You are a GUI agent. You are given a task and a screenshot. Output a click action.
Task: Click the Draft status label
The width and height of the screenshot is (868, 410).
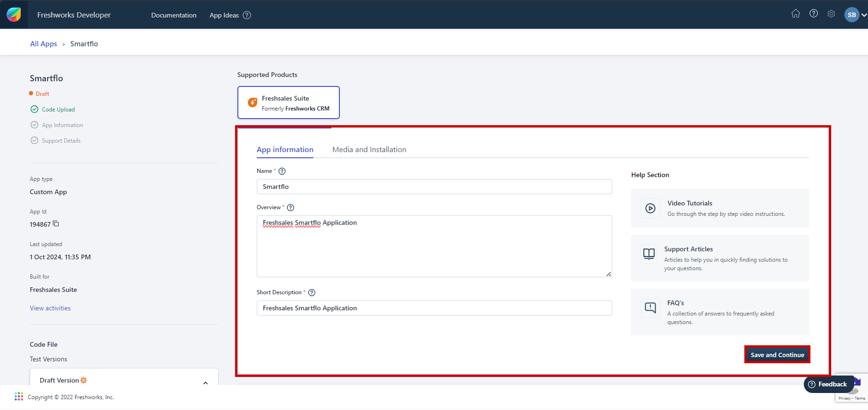coord(42,94)
